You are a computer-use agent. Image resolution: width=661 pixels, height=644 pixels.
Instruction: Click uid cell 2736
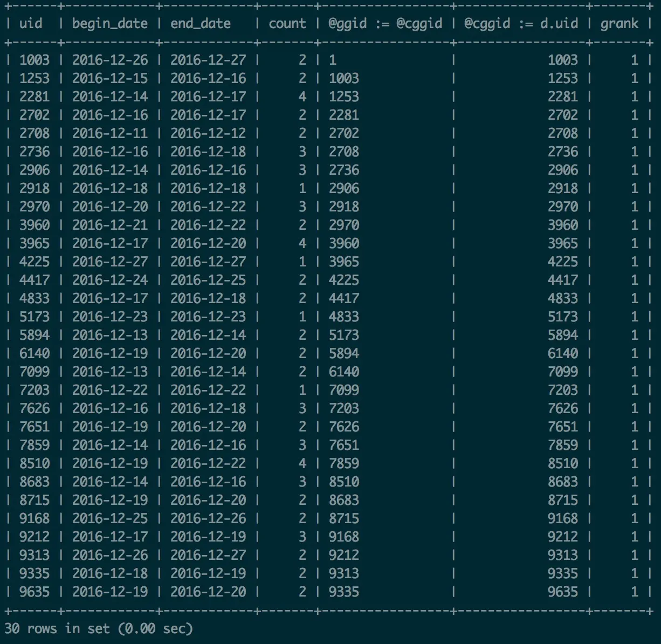(35, 152)
